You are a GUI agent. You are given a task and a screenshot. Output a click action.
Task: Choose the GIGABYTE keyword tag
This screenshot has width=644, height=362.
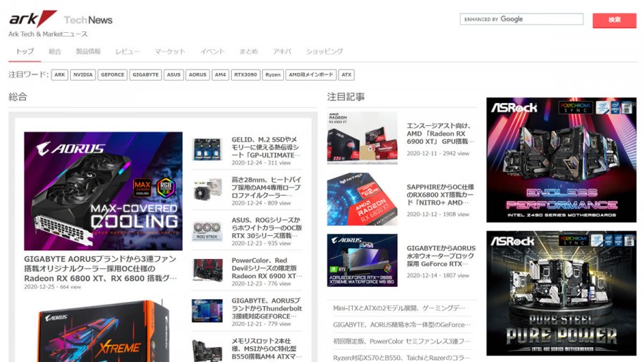[145, 74]
